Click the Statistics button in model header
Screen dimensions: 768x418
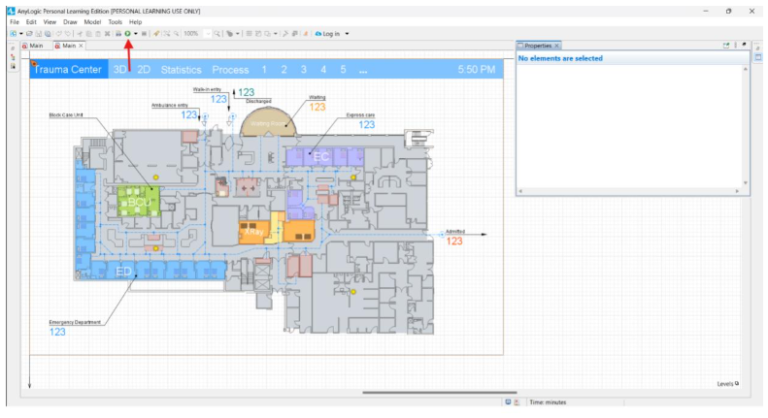[181, 70]
